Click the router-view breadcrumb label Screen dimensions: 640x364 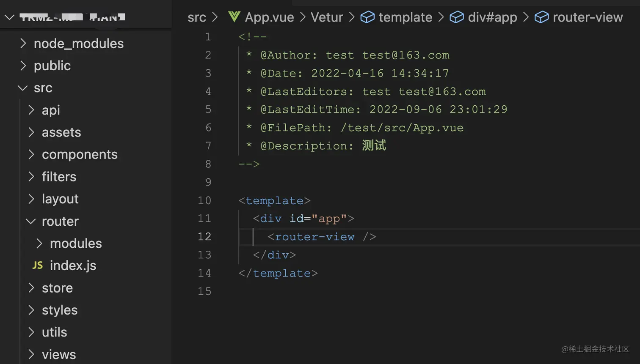588,17
